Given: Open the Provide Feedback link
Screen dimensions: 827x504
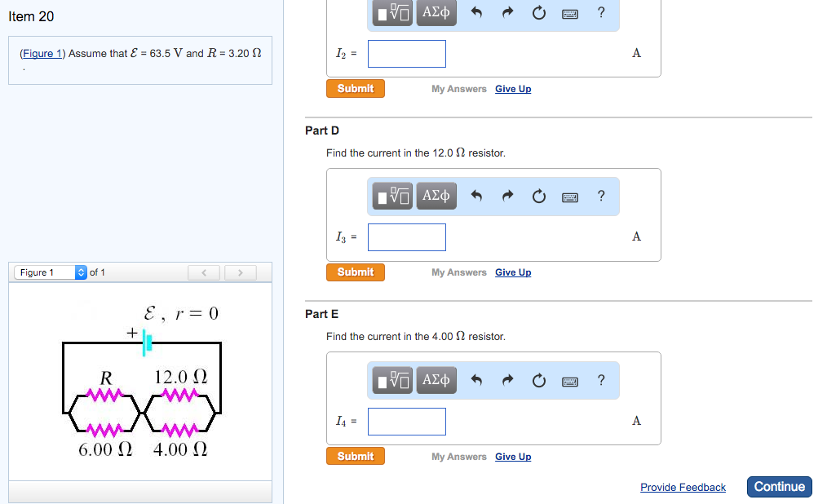Looking at the screenshot, I should 683,487.
